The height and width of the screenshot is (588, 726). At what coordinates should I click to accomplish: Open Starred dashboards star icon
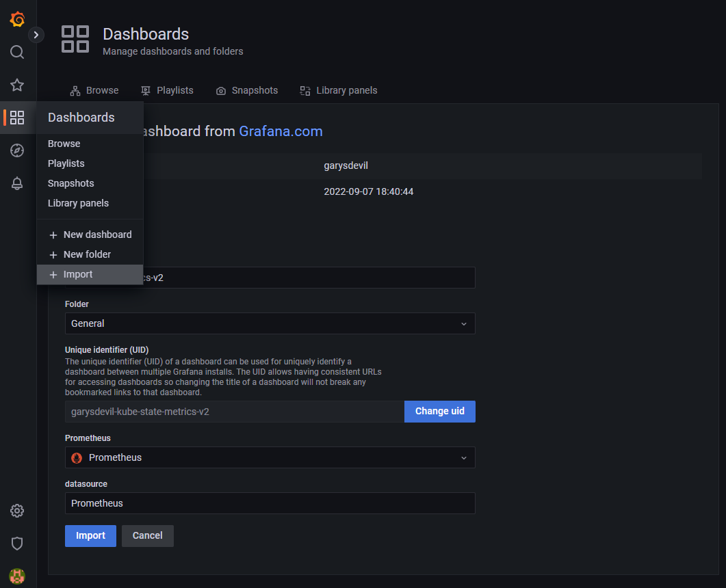pos(17,85)
